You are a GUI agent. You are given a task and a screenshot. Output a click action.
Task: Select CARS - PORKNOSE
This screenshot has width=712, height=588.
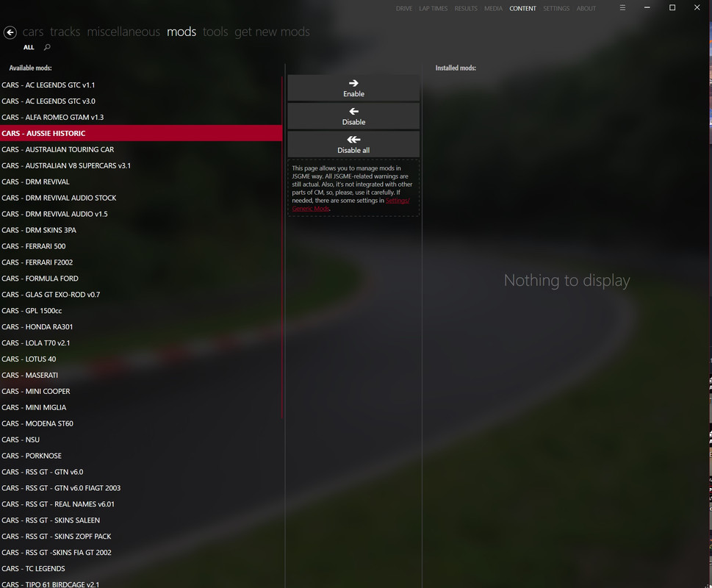pyautogui.click(x=141, y=456)
